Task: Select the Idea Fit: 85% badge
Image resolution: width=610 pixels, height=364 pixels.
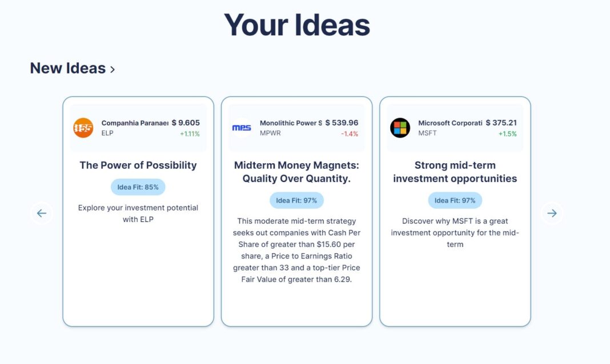Action: (x=138, y=187)
